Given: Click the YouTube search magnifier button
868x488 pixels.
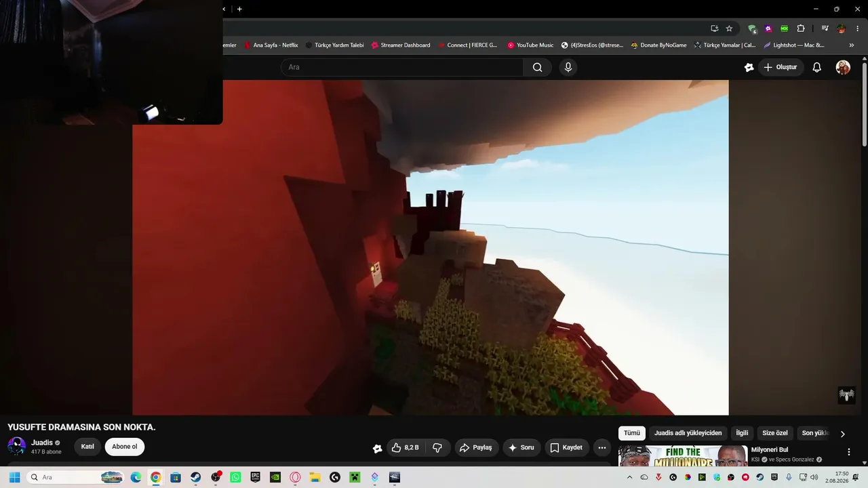Looking at the screenshot, I should (x=537, y=67).
